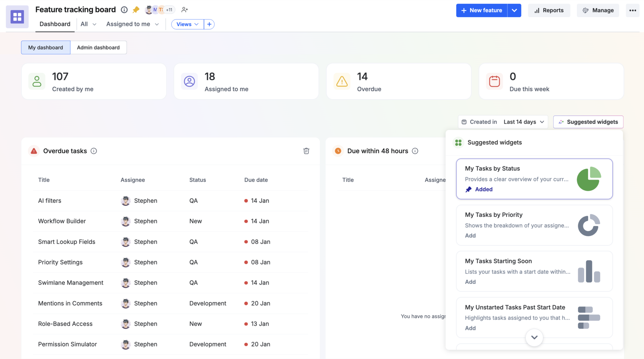The image size is (644, 359).
Task: Click info icon beside Overdue tasks heading
Action: click(94, 151)
